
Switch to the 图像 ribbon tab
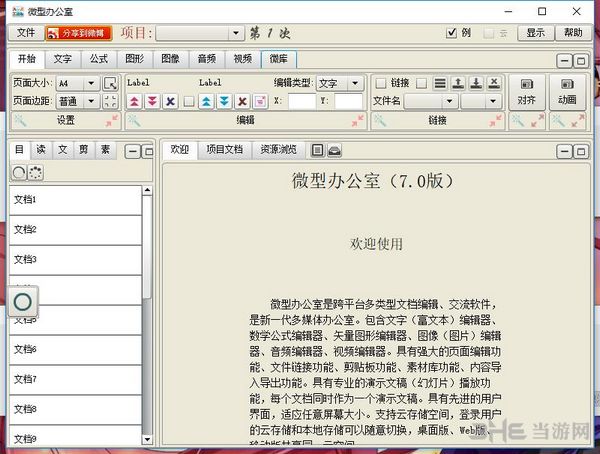171,59
